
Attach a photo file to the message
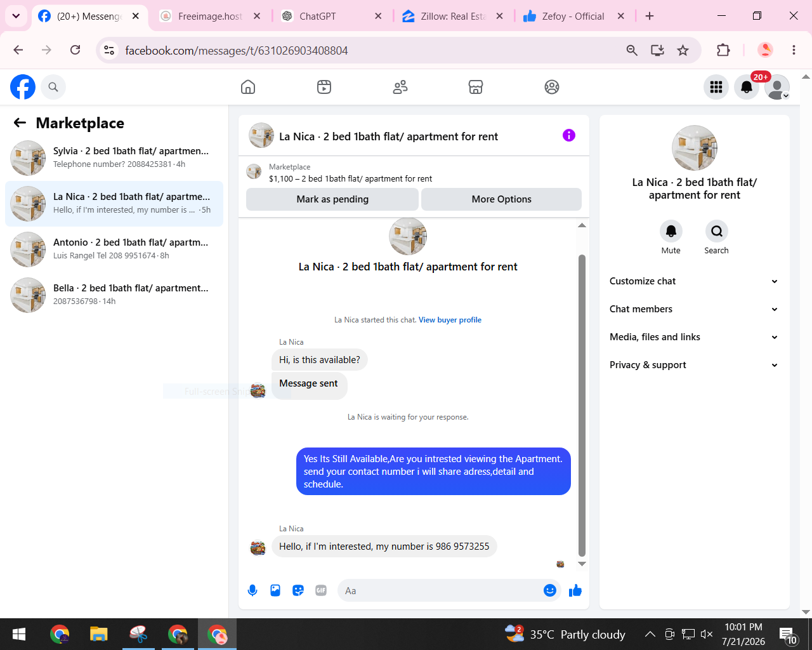[275, 590]
